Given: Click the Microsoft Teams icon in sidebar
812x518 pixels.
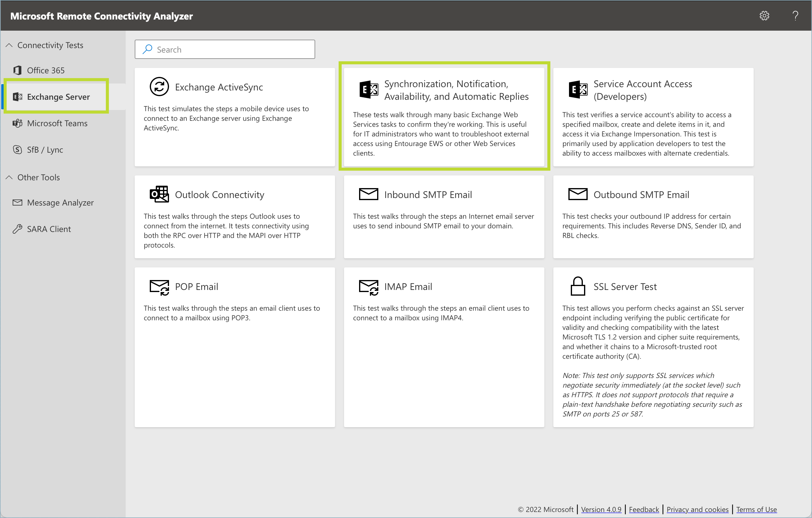Looking at the screenshot, I should click(17, 123).
